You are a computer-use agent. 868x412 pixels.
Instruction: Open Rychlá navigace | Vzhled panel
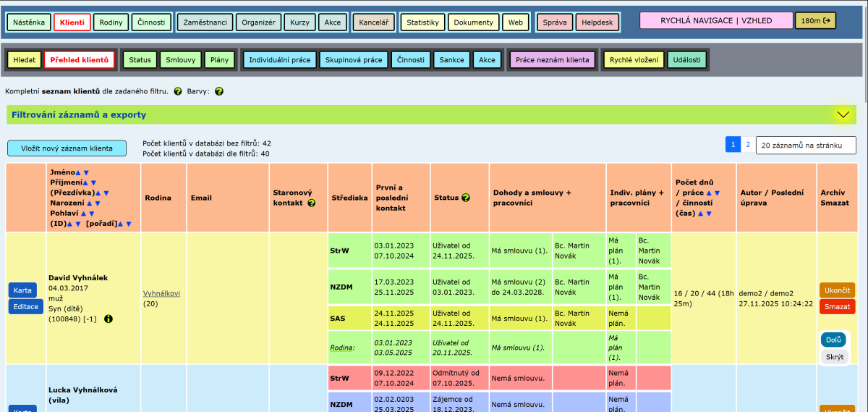(715, 21)
